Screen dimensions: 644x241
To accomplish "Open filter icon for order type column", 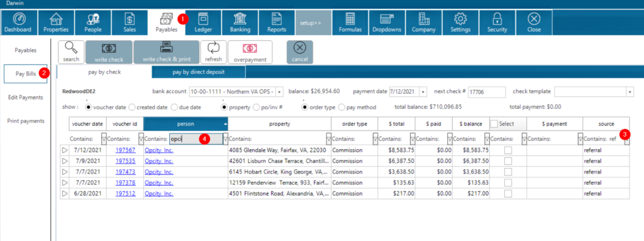I will coord(375,139).
